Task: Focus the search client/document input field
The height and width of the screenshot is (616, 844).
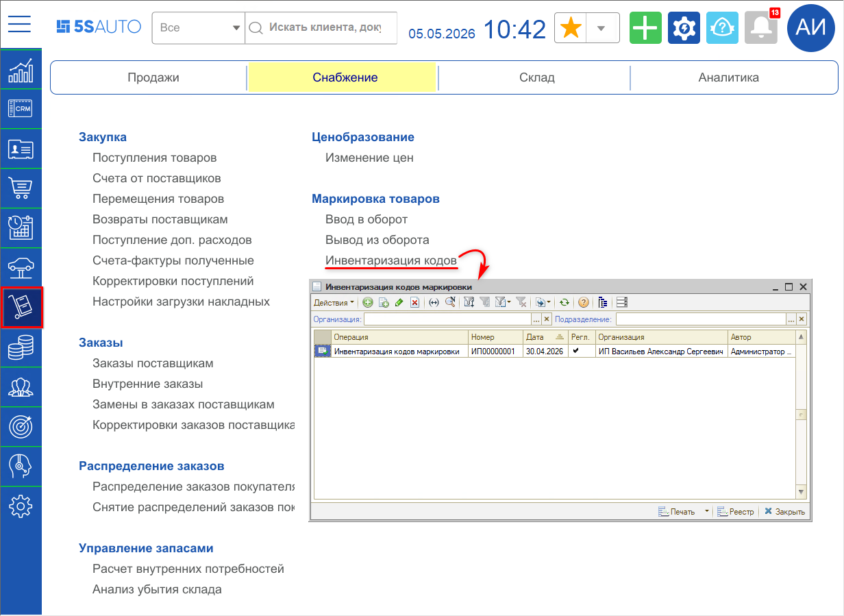Action: coord(322,28)
